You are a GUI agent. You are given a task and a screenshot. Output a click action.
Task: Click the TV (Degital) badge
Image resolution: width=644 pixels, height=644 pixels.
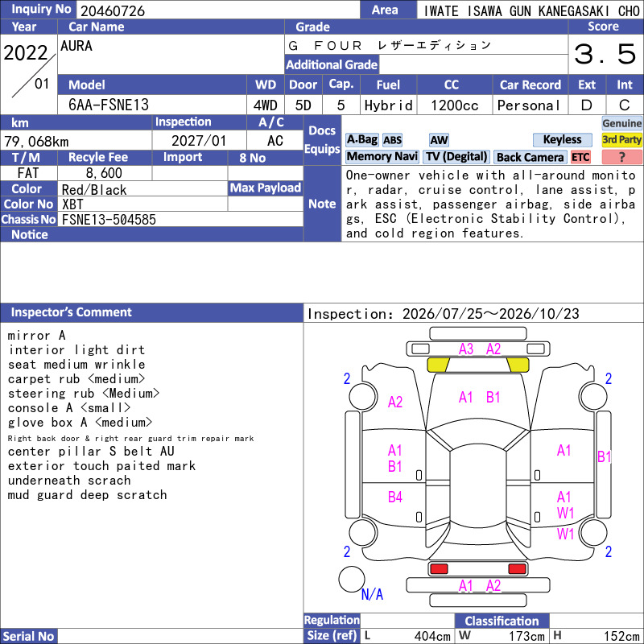click(456, 157)
